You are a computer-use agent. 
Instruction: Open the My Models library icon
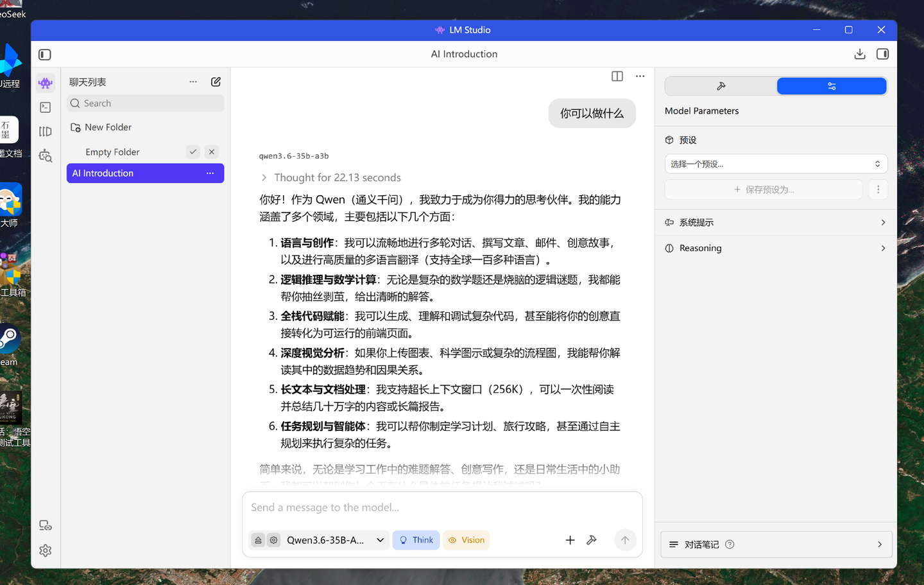46,132
